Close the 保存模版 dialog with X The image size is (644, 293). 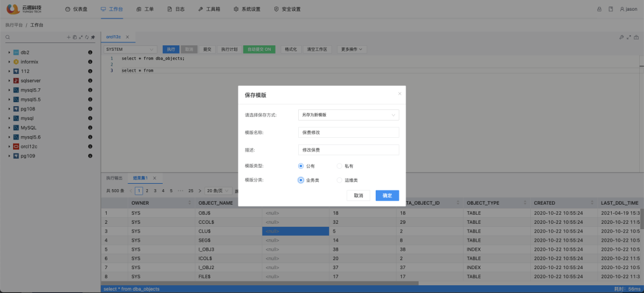coord(400,94)
